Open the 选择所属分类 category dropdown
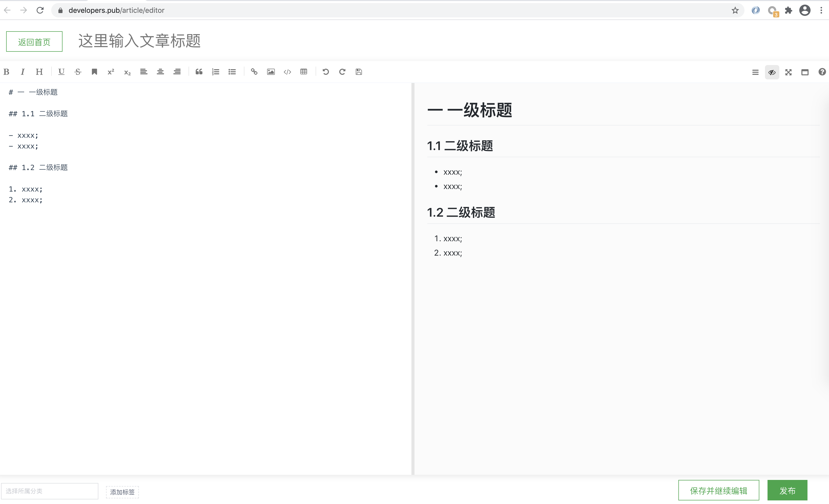This screenshot has width=829, height=504. (x=50, y=491)
